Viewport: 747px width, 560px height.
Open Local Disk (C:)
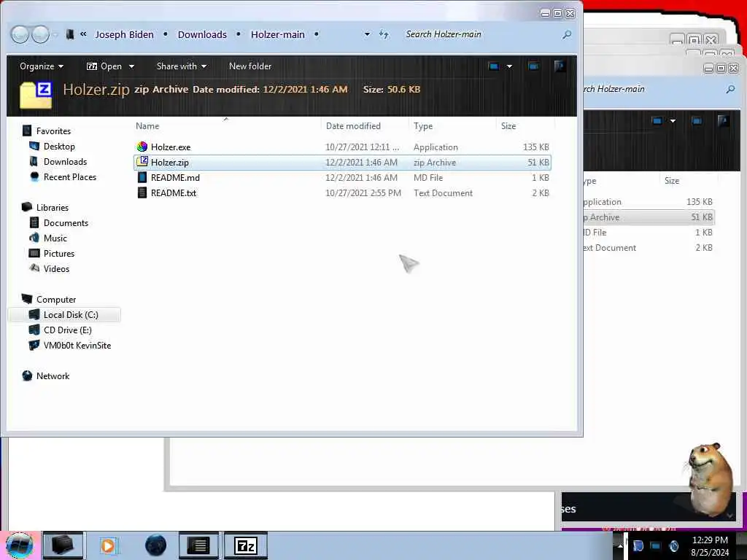[71, 315]
